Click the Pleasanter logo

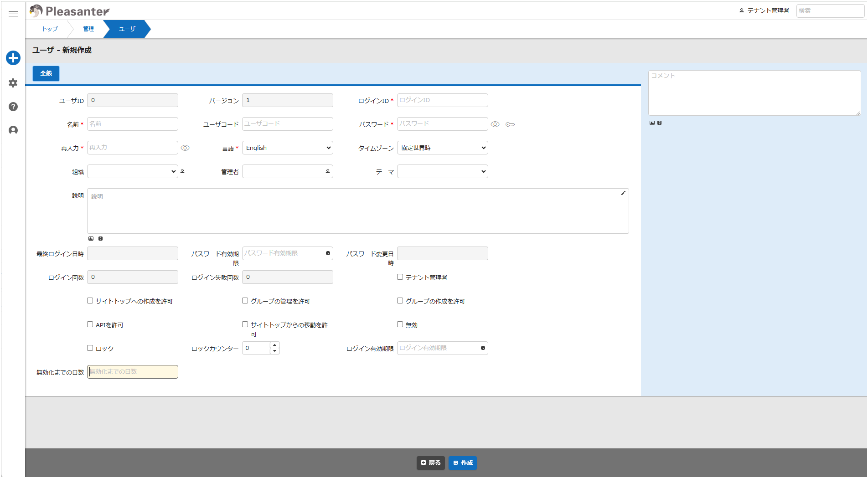click(x=70, y=11)
